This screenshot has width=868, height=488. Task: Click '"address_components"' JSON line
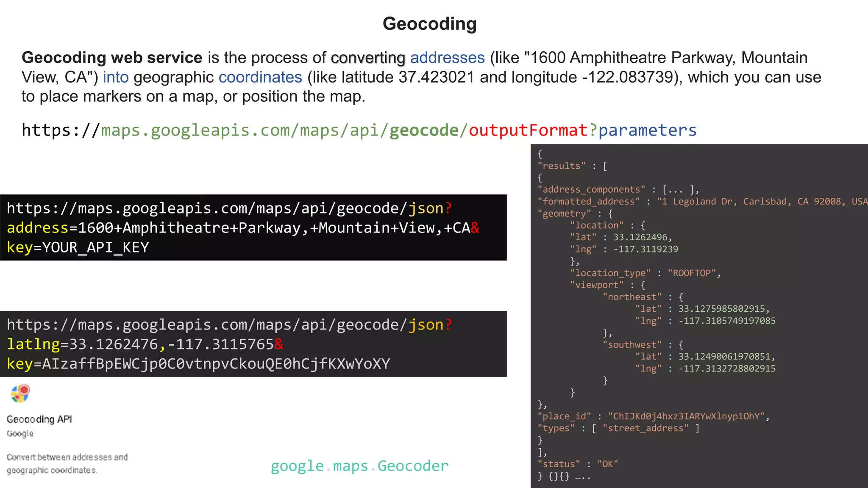[618, 190]
